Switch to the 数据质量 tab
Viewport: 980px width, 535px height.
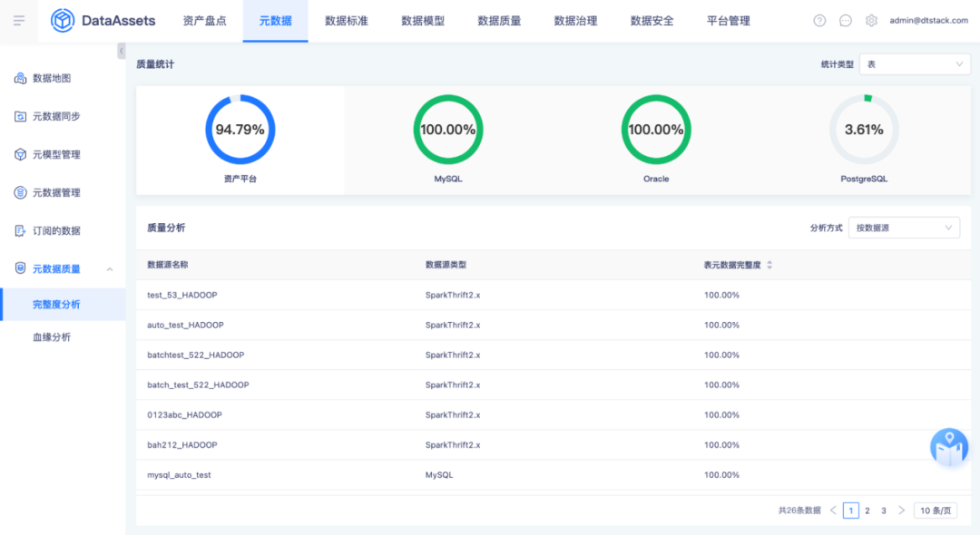(x=499, y=21)
